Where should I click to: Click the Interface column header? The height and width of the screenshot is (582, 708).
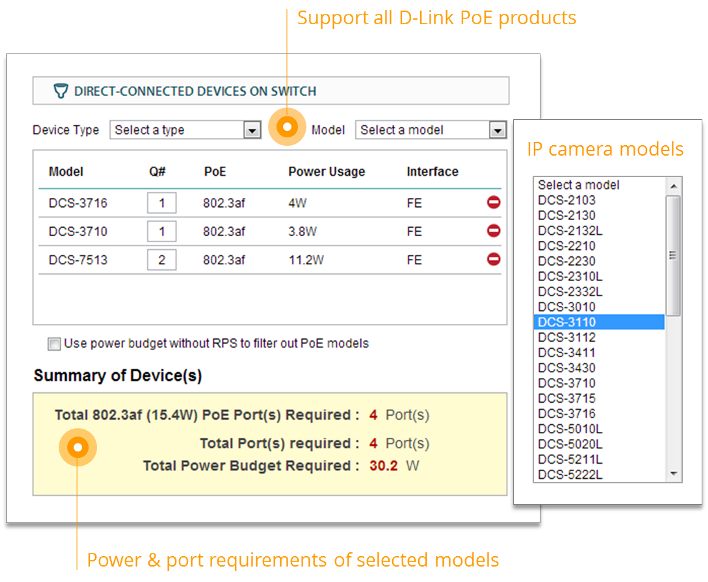click(433, 172)
